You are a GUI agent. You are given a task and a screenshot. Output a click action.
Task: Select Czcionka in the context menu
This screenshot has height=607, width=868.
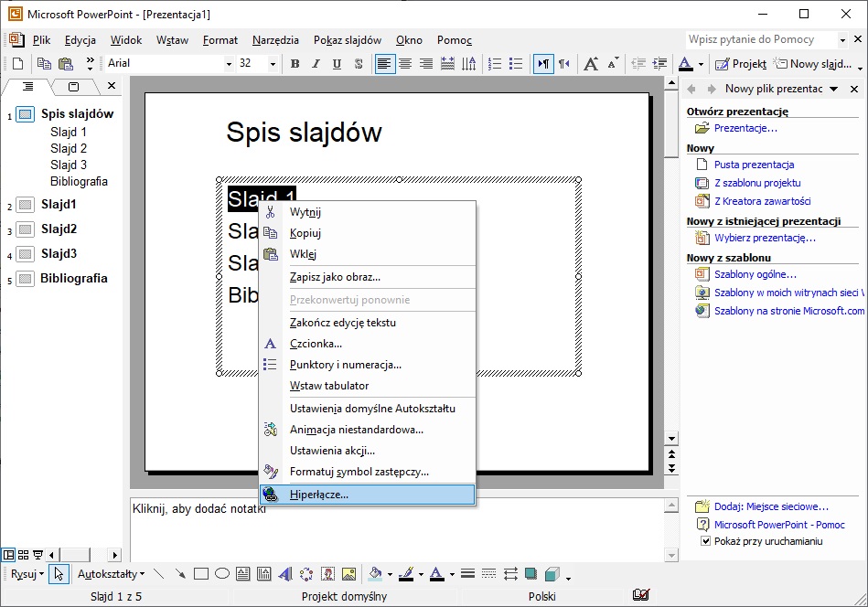[367, 344]
